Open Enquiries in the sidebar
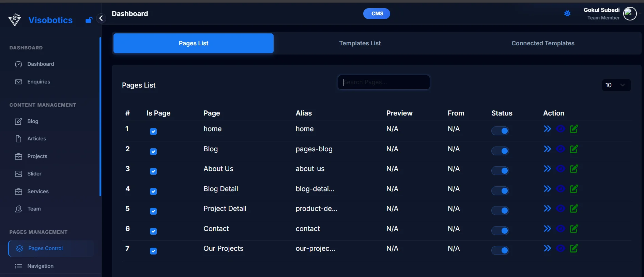 (x=39, y=82)
